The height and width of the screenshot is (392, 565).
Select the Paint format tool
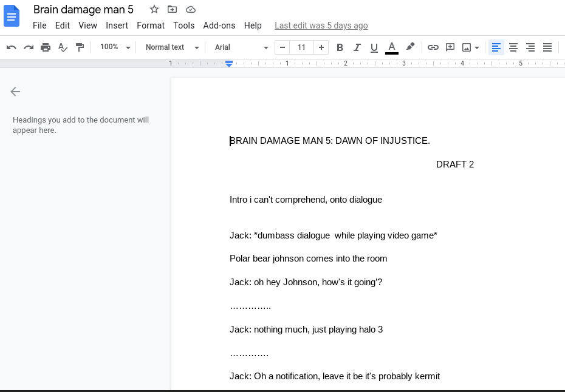click(80, 47)
